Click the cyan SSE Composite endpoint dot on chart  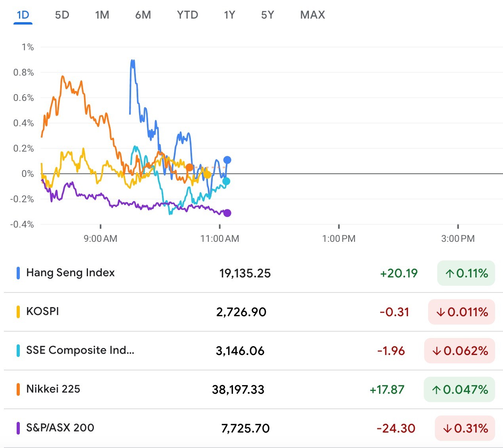point(226,181)
